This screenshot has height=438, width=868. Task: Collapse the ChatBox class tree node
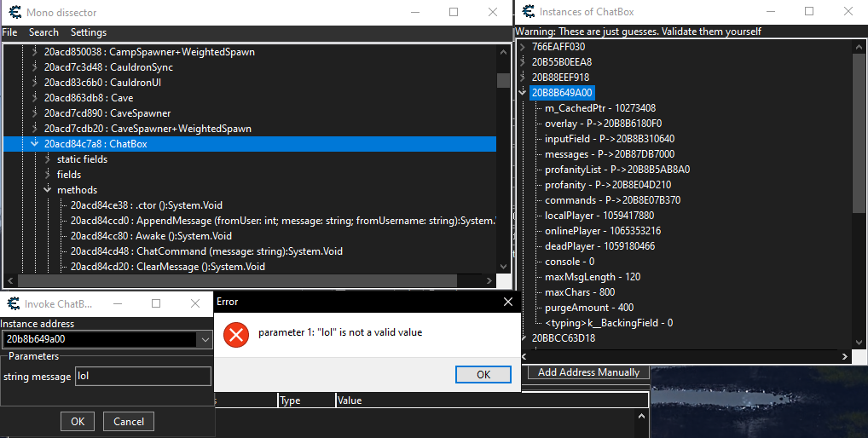34,144
